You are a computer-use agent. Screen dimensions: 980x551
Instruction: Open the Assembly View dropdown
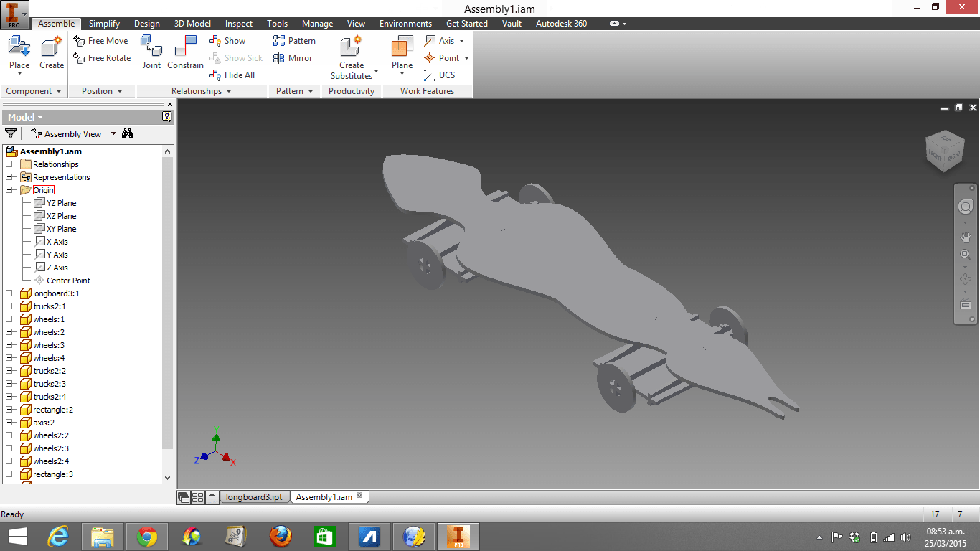tap(113, 133)
